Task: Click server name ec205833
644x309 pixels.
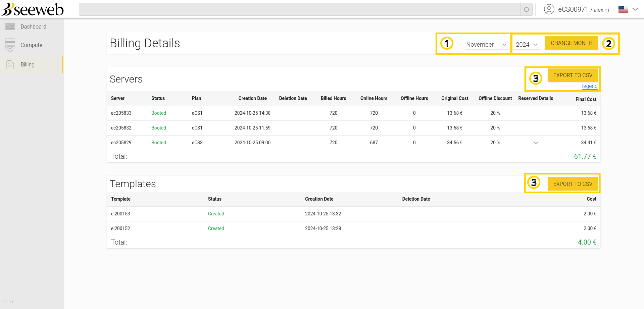Action: [121, 113]
